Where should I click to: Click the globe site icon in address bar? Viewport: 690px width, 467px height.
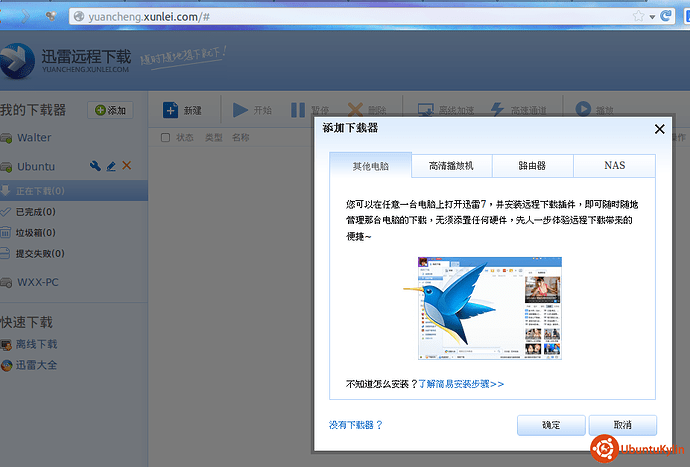tap(79, 17)
